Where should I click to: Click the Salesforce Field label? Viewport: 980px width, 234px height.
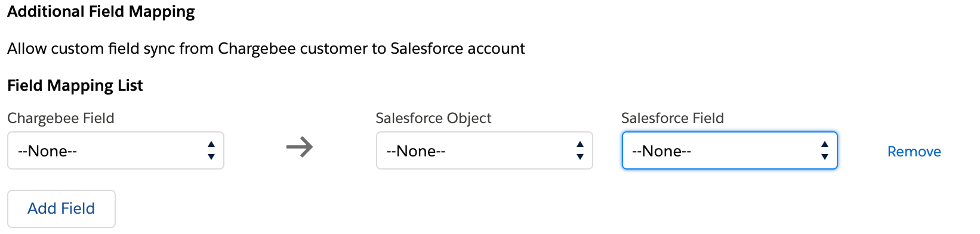(x=672, y=118)
